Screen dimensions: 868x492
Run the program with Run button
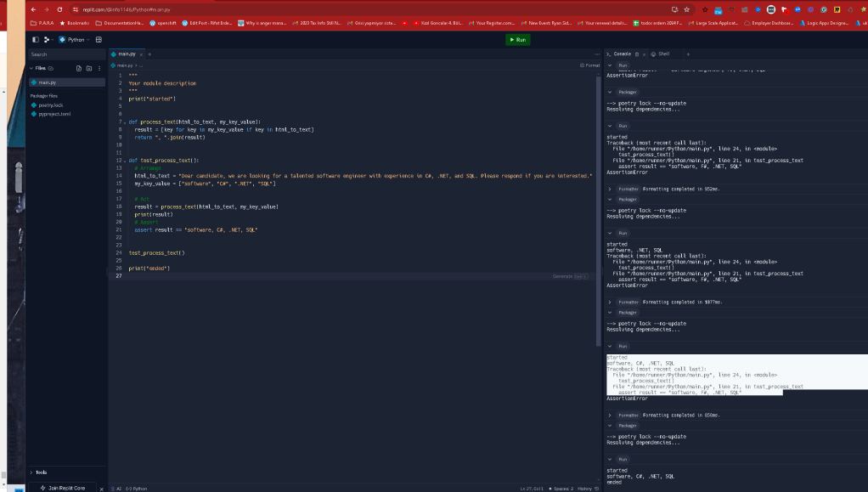pyautogui.click(x=517, y=40)
